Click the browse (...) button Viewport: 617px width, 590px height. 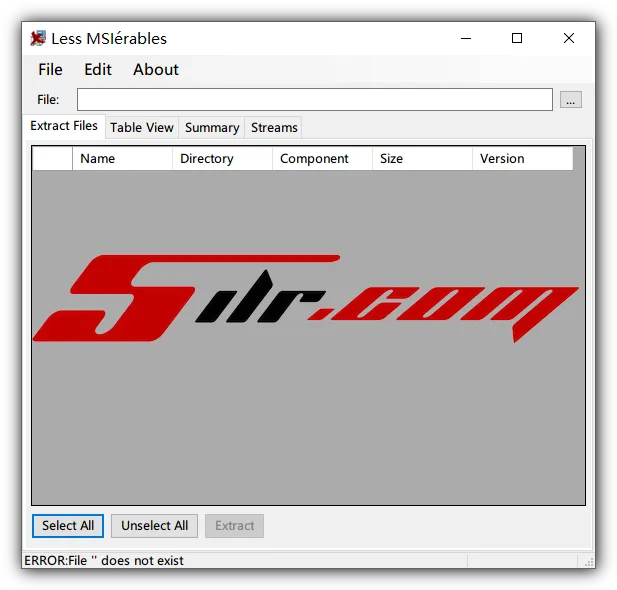(571, 100)
